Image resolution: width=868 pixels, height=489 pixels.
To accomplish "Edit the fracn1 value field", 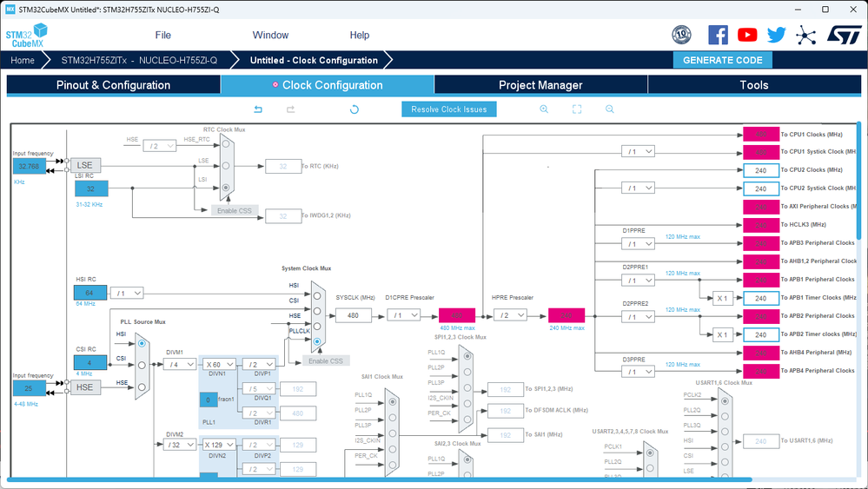I will coord(209,400).
